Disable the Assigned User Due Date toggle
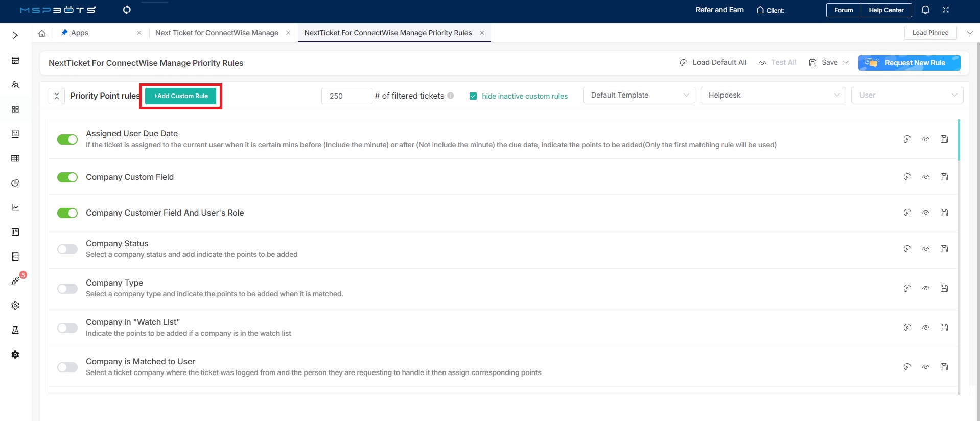Viewport: 980px width, 421px height. [x=67, y=139]
